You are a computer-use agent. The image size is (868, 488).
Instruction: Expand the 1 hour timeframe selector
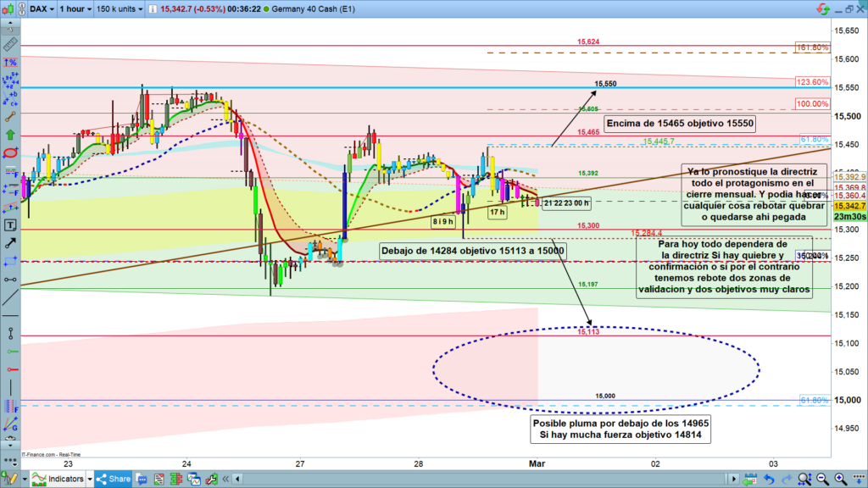click(75, 8)
